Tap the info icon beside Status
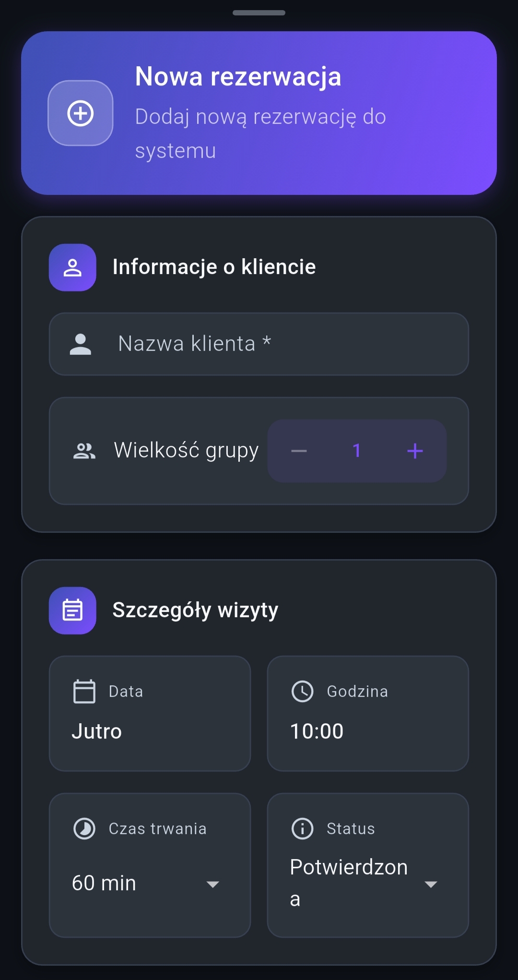This screenshot has width=518, height=980. click(x=302, y=828)
